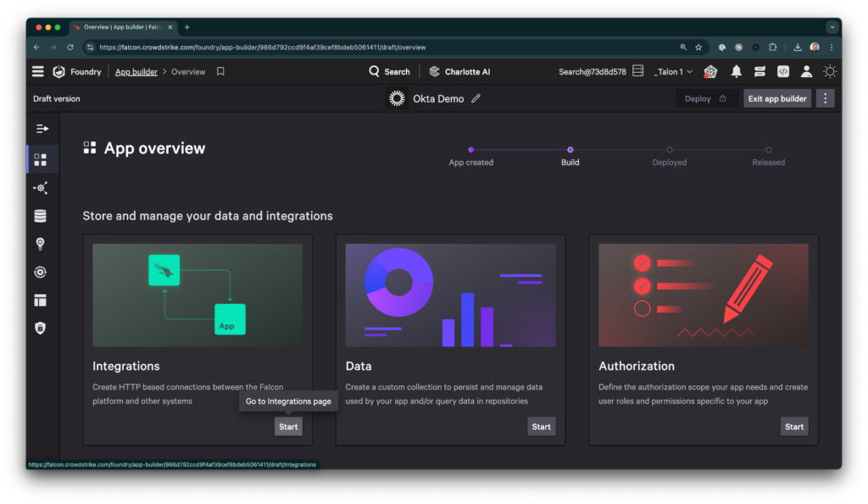Open browser extensions puzzle icon

(773, 47)
